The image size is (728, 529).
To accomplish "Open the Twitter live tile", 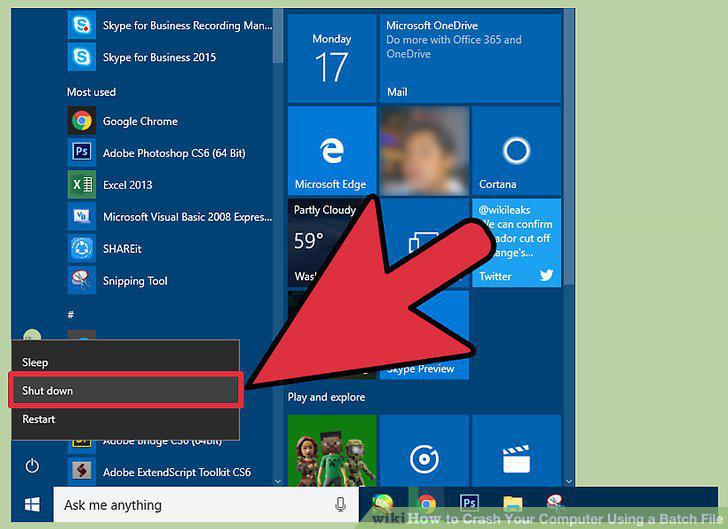I will [x=516, y=242].
